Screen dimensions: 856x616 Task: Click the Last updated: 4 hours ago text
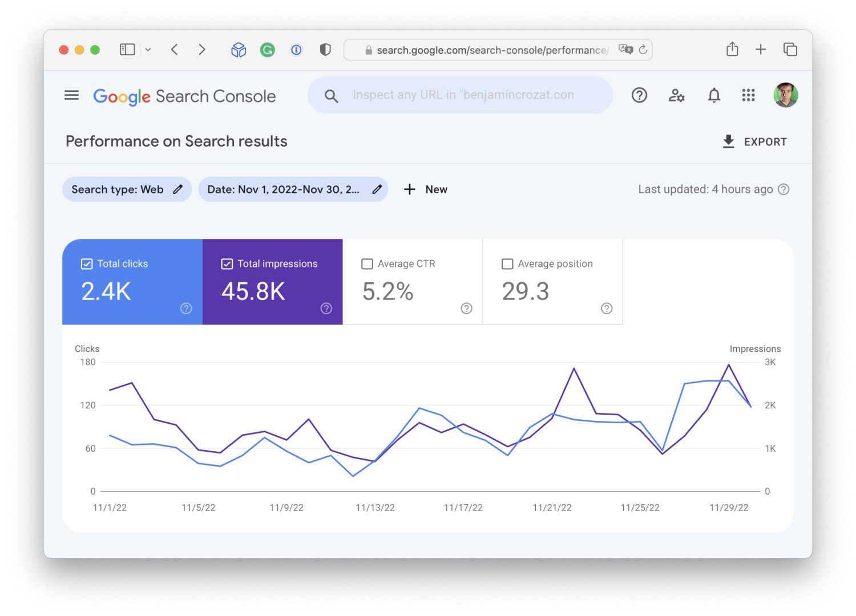tap(705, 189)
